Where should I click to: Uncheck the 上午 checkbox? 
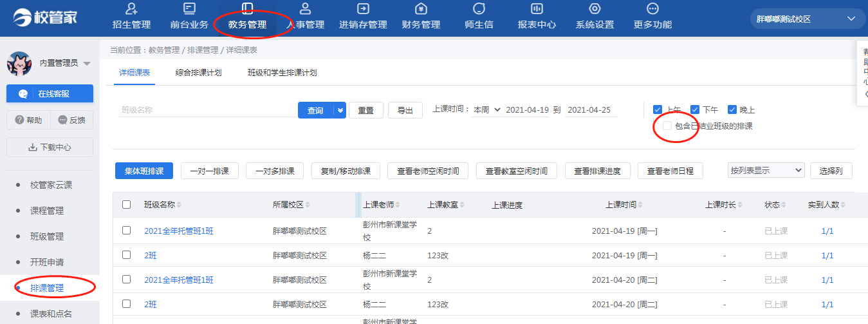(x=658, y=110)
